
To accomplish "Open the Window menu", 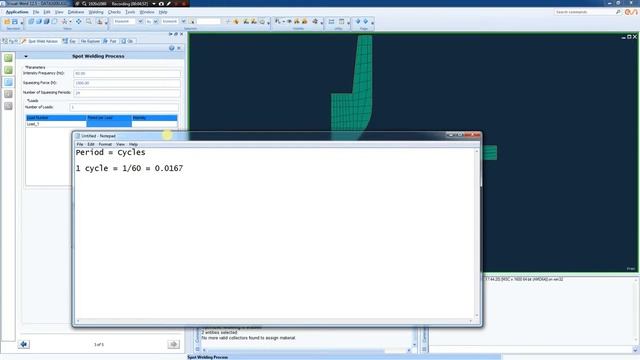I will tap(147, 12).
